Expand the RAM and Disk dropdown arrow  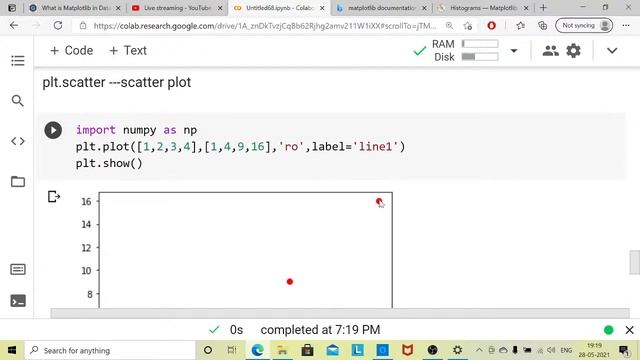click(514, 51)
